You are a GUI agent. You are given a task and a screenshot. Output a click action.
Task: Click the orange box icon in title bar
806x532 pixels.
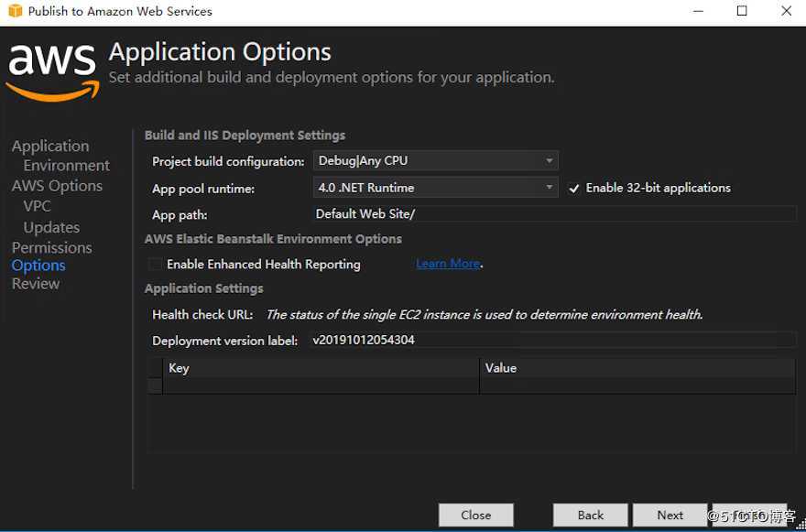(x=14, y=12)
